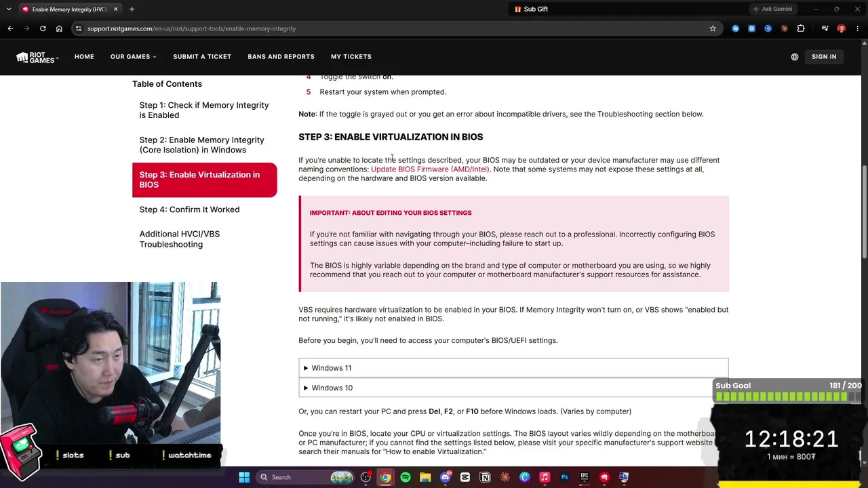This screenshot has width=868, height=488.
Task: Click the media control icon in the Chrome toolbar
Action: tap(825, 28)
